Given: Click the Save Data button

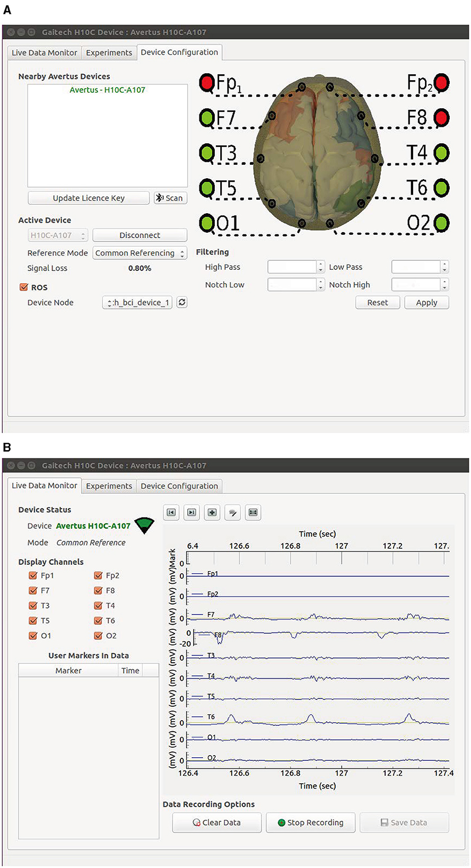Looking at the screenshot, I should pos(404,822).
